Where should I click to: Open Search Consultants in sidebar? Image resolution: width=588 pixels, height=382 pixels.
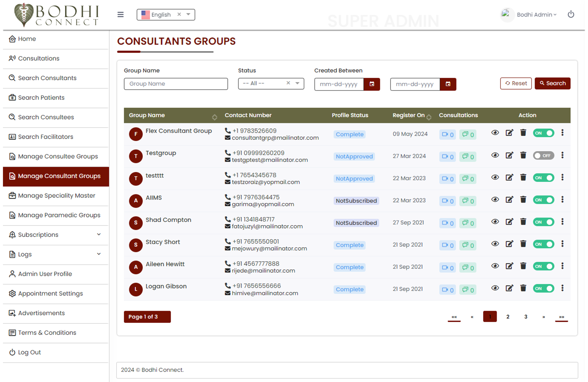[x=56, y=78]
